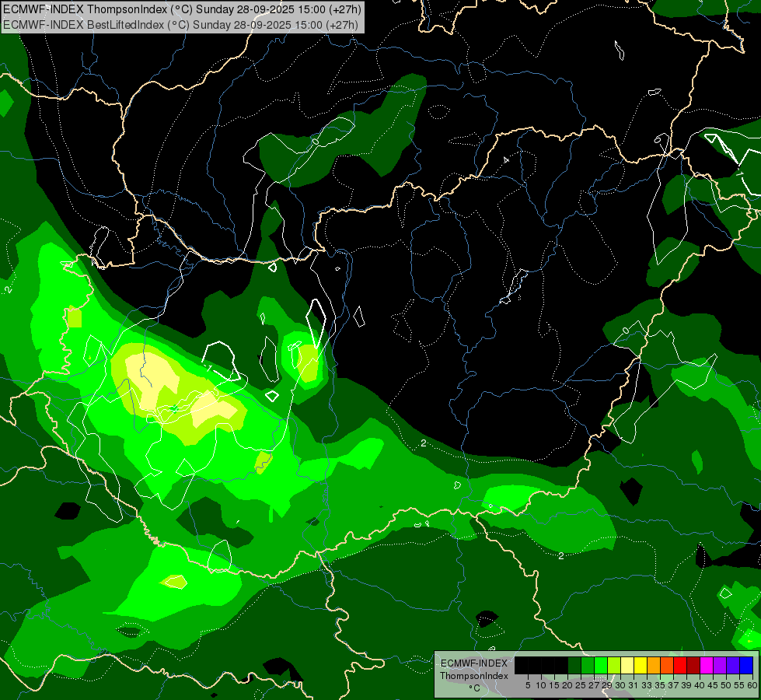
Task: Select the dark red 39–40 legend swatch
Action: click(x=693, y=665)
